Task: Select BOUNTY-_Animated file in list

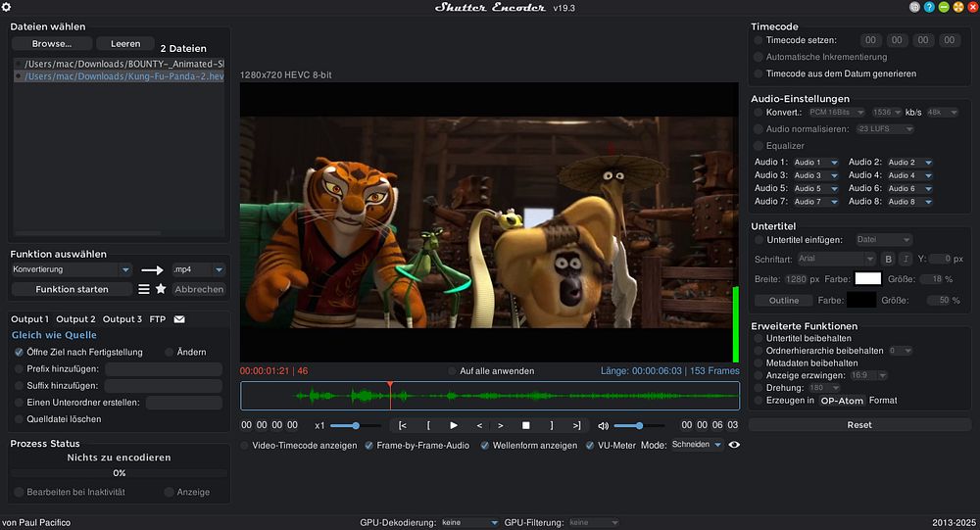Action: (119, 64)
